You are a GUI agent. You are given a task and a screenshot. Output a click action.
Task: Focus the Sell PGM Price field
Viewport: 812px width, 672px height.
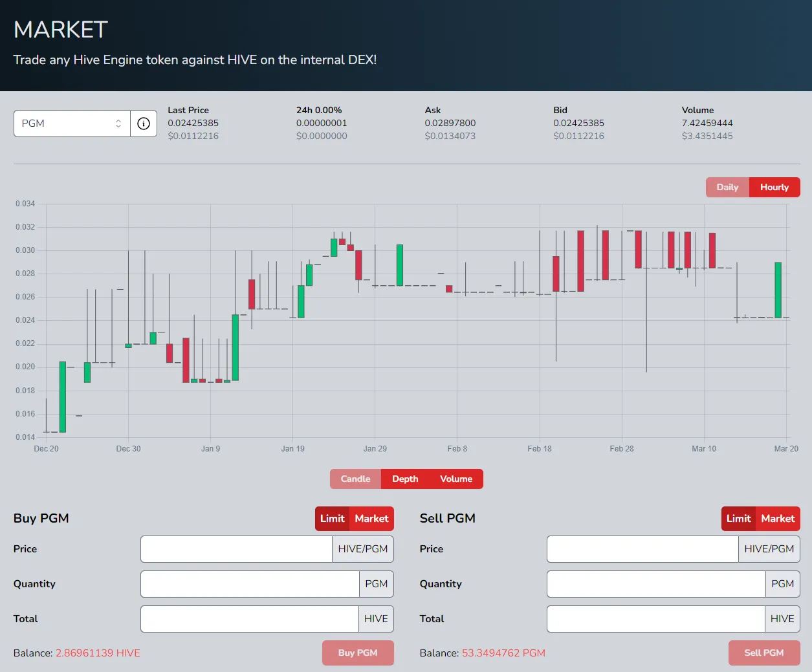(x=642, y=549)
